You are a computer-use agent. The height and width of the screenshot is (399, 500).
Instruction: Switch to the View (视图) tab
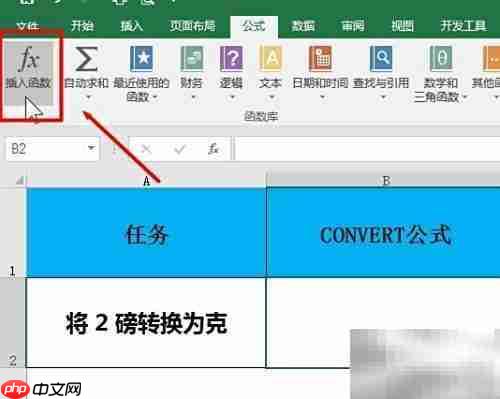(402, 26)
